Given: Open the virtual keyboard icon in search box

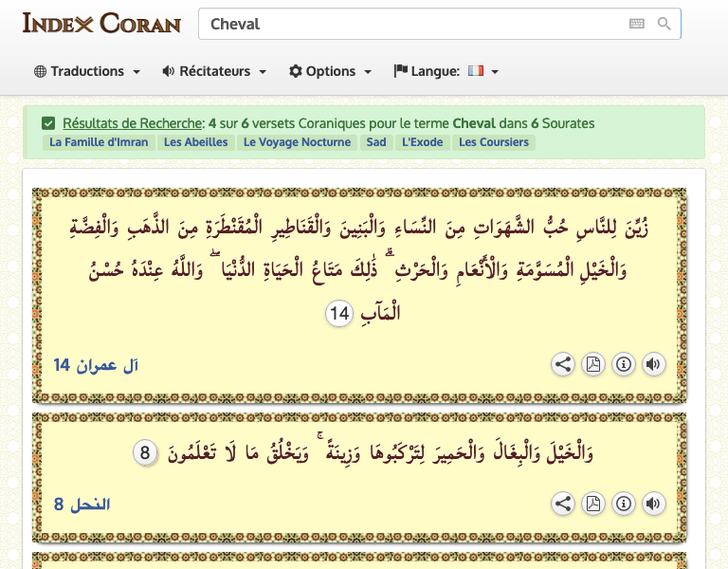Looking at the screenshot, I should coord(637,24).
